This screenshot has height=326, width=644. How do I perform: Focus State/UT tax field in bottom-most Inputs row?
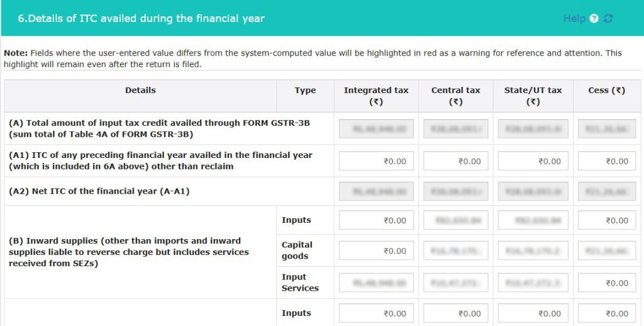[533, 313]
